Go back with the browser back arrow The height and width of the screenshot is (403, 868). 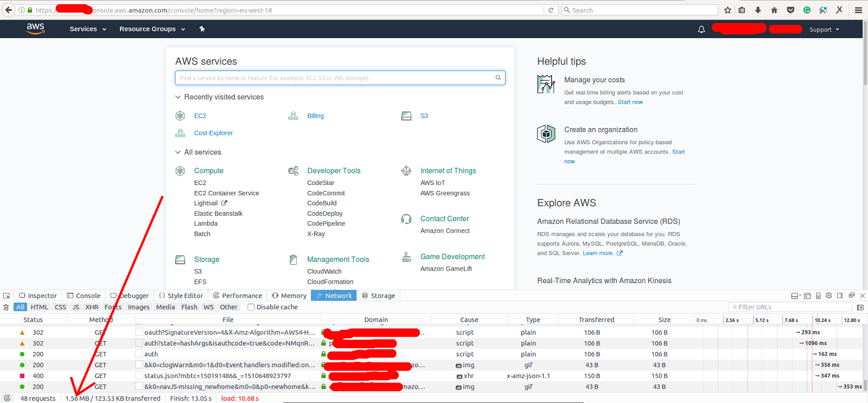pyautogui.click(x=8, y=10)
